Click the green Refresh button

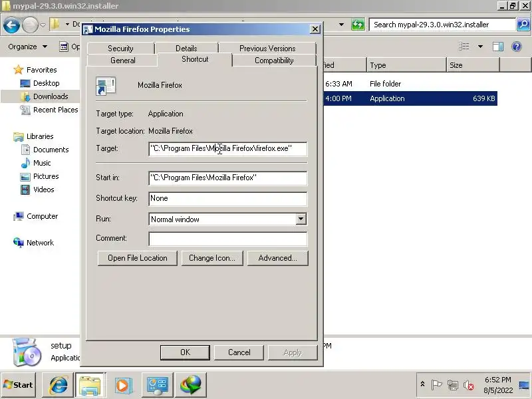(358, 25)
